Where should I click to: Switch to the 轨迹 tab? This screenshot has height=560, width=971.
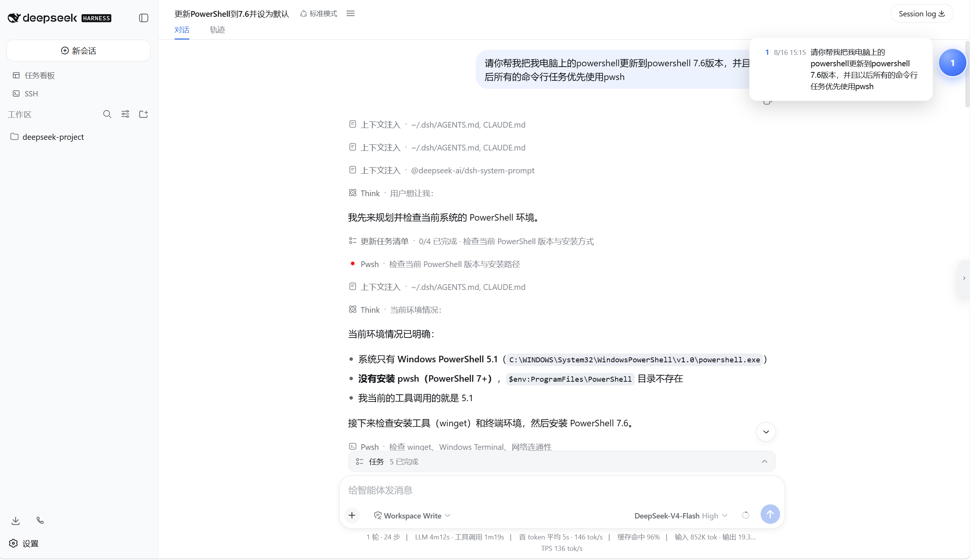[x=217, y=30]
